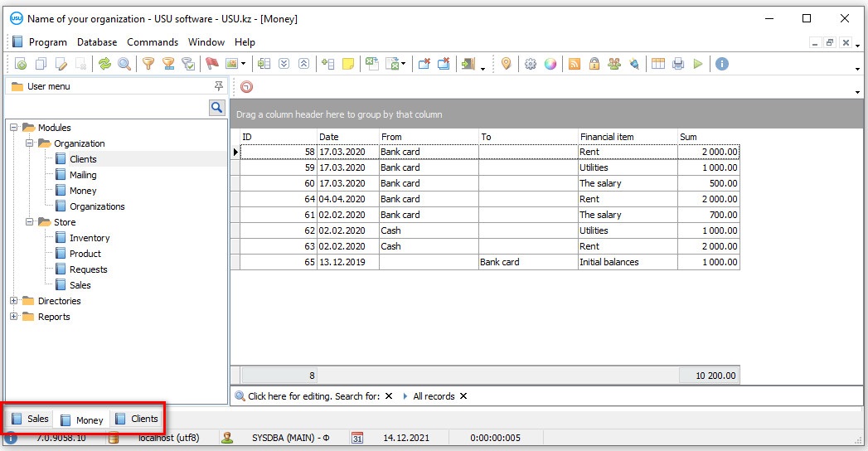The image size is (868, 451).
Task: Collapse the Organization tree node
Action: point(29,143)
